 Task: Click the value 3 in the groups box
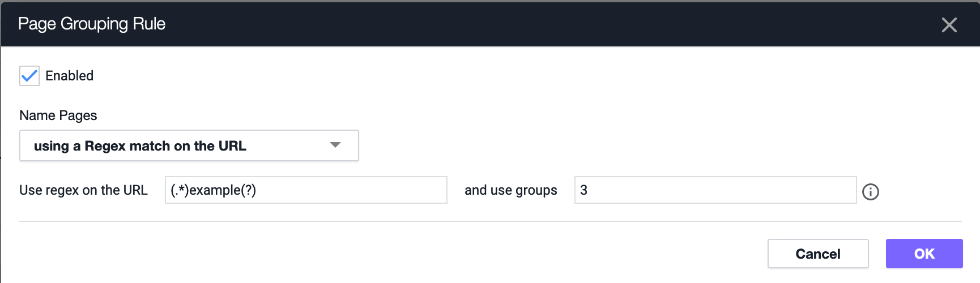coord(583,190)
